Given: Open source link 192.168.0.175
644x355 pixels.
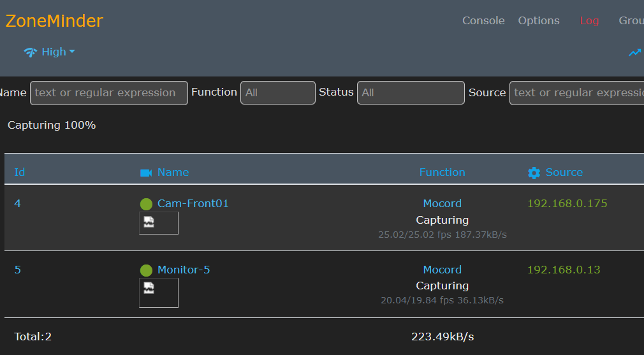Looking at the screenshot, I should (x=567, y=203).
